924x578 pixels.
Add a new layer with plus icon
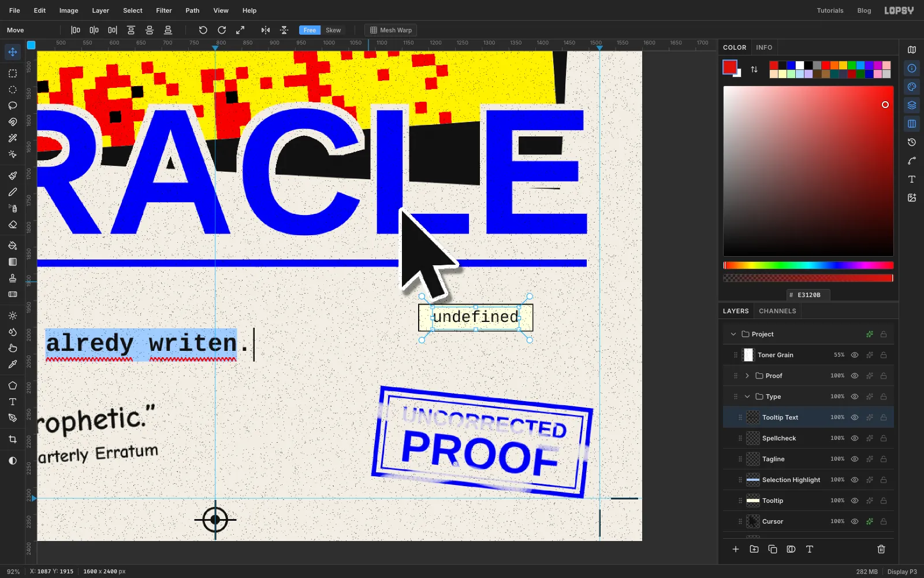736,549
